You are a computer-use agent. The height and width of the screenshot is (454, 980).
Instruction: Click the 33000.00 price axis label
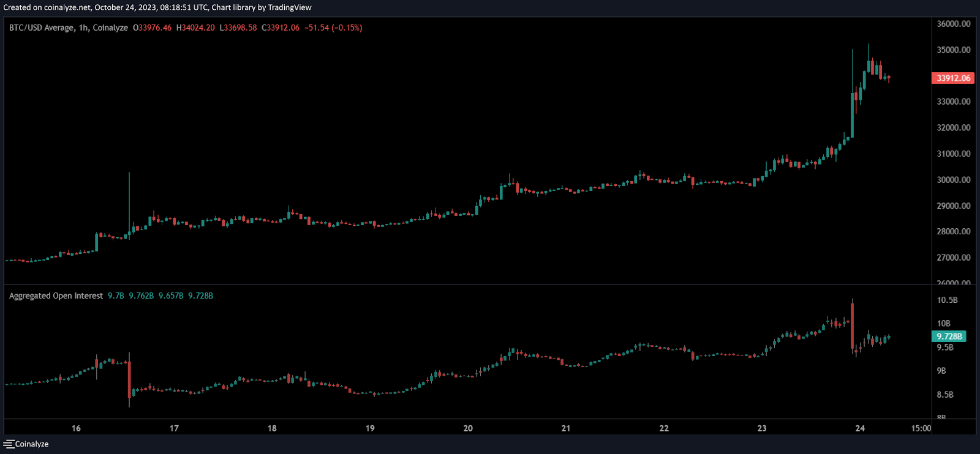(954, 102)
